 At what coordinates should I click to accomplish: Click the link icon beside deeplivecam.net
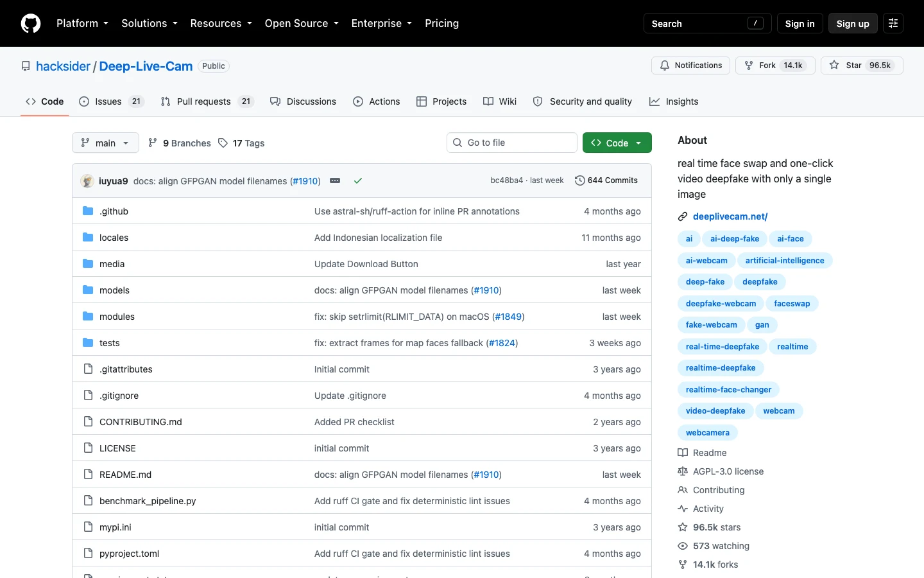683,216
